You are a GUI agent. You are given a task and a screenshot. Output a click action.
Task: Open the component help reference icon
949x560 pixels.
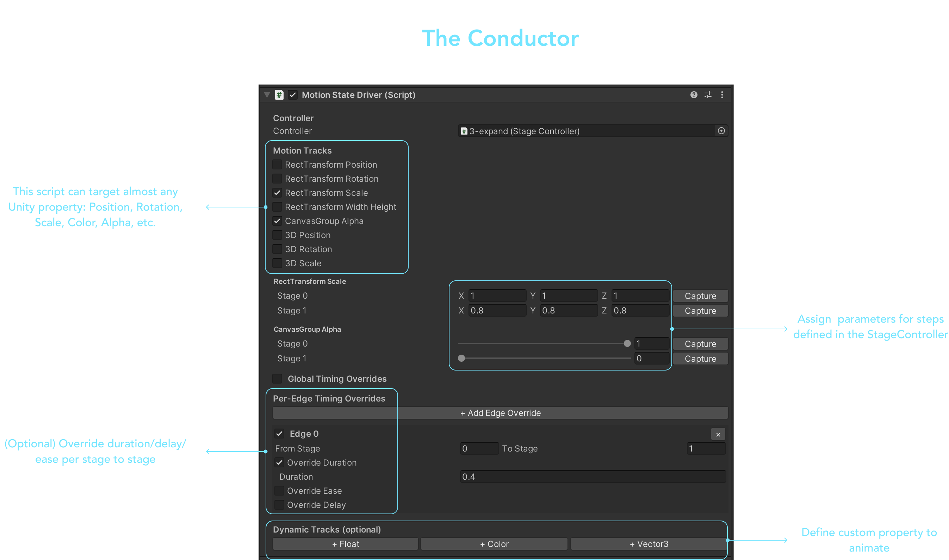click(694, 95)
